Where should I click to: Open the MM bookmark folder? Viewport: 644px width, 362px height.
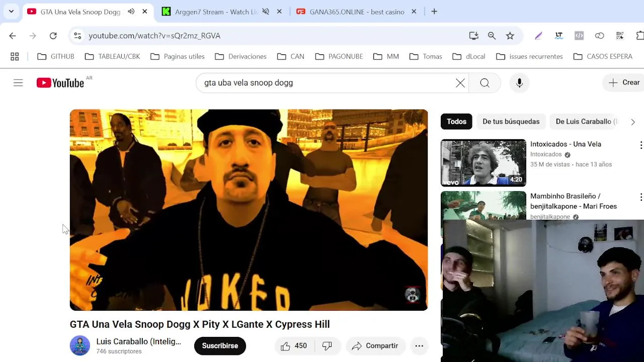point(386,56)
